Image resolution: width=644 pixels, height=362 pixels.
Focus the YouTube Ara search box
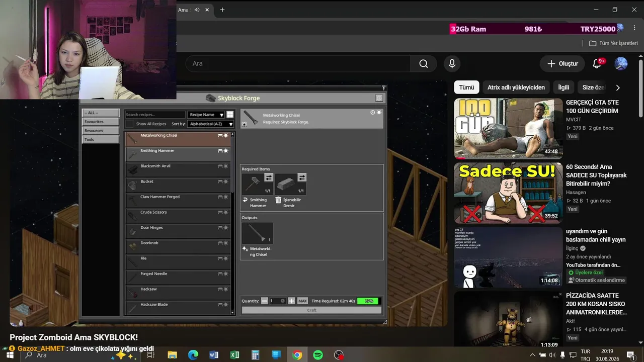tap(298, 64)
